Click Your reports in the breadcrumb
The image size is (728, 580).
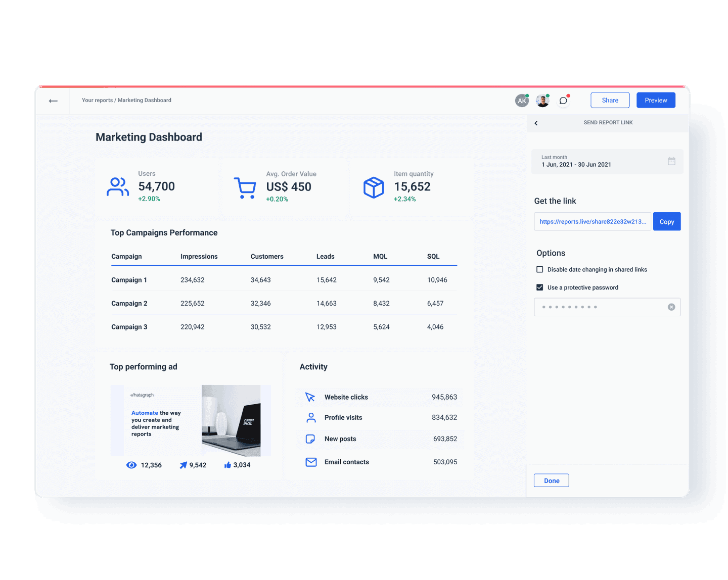(x=97, y=100)
